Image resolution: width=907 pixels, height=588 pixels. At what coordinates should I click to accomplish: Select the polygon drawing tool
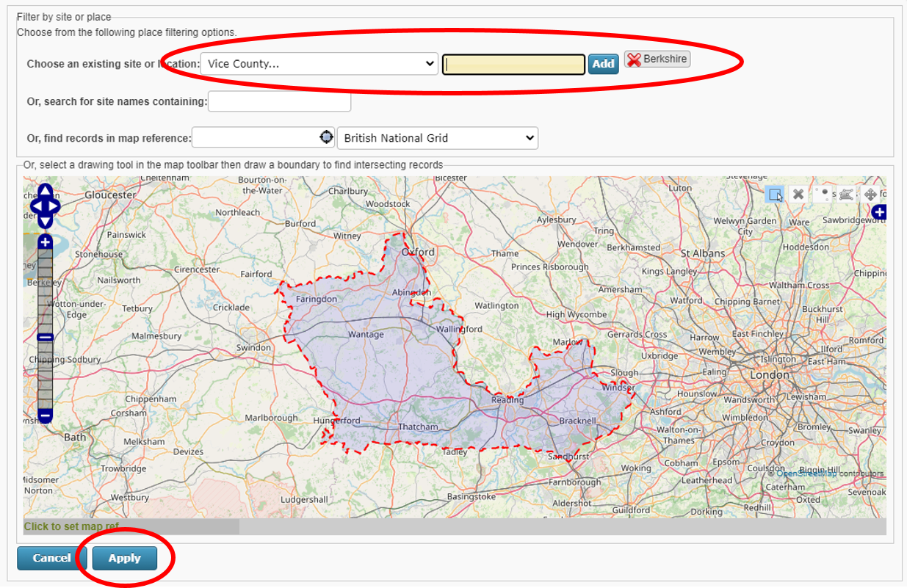pyautogui.click(x=847, y=194)
